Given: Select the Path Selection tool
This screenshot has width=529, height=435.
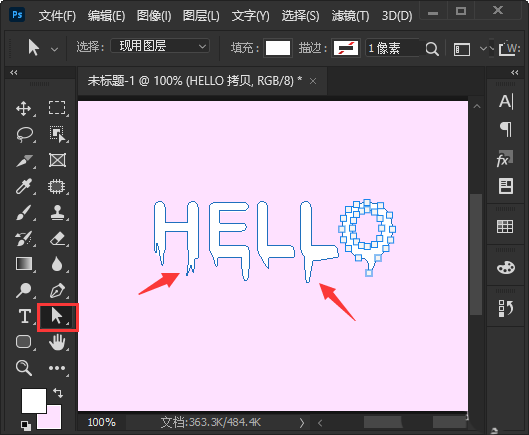Looking at the screenshot, I should coord(57,317).
